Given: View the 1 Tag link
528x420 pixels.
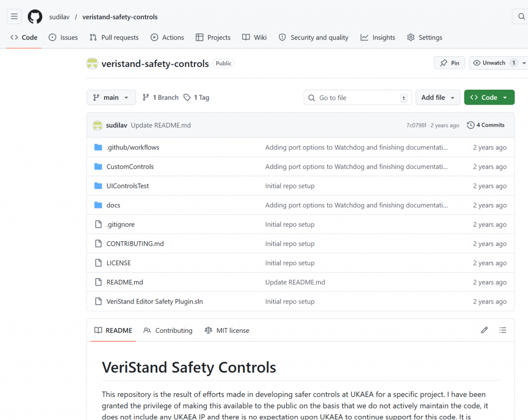Looking at the screenshot, I should coord(196,97).
